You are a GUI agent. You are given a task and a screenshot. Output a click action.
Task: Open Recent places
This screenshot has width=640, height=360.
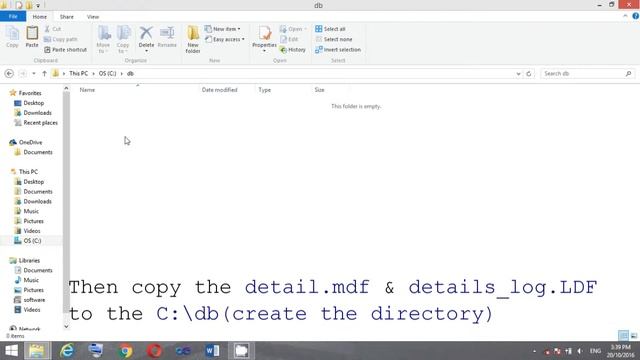[x=40, y=122]
